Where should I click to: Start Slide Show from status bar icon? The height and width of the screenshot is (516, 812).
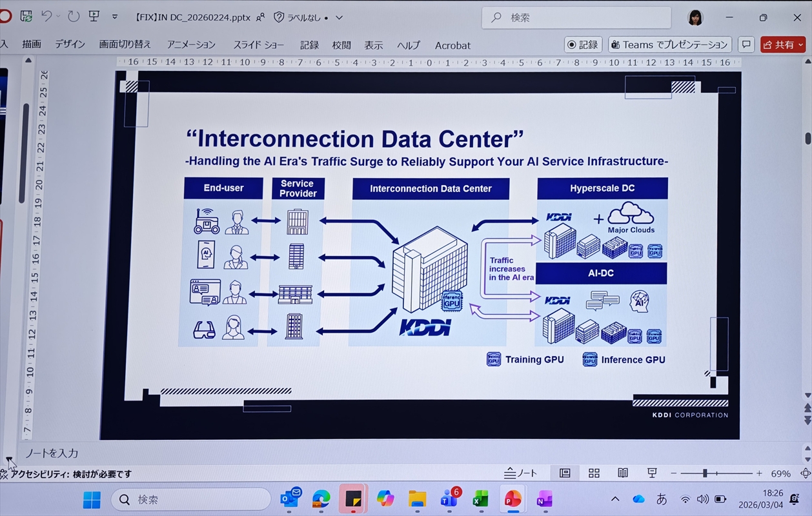[652, 473]
